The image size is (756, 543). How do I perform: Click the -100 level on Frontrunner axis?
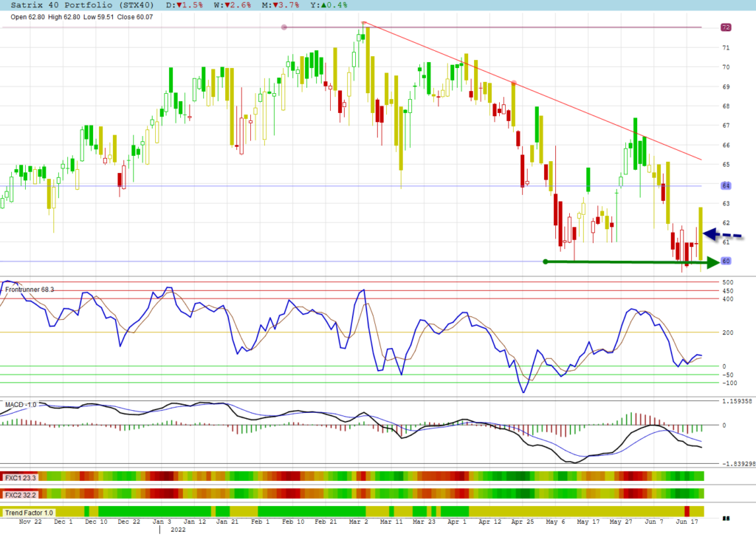pyautogui.click(x=729, y=383)
